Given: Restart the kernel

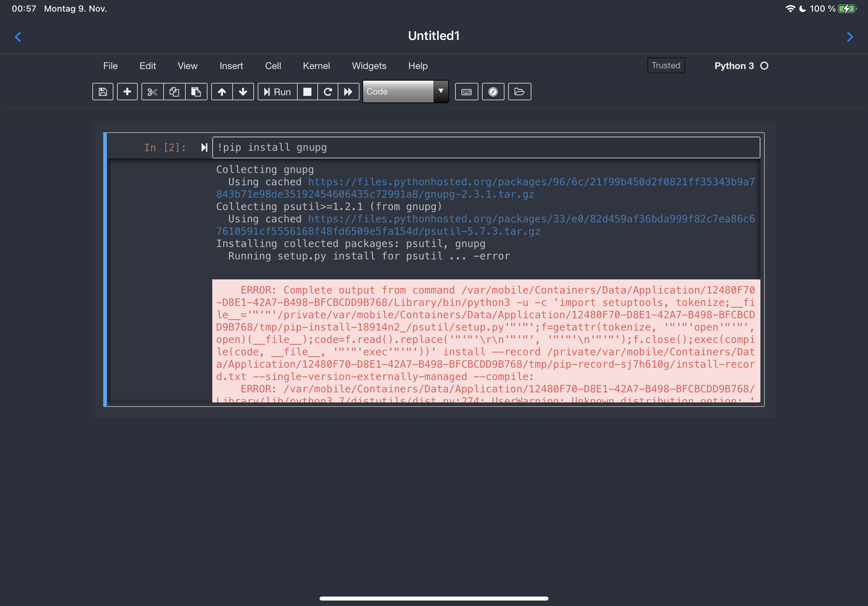Looking at the screenshot, I should coord(328,92).
